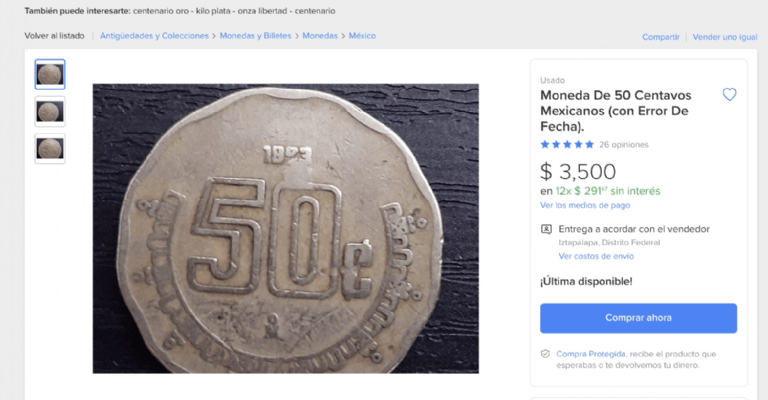This screenshot has height=400, width=768.
Task: Go to Monedas y Billetes breadcrumb
Action: 257,36
